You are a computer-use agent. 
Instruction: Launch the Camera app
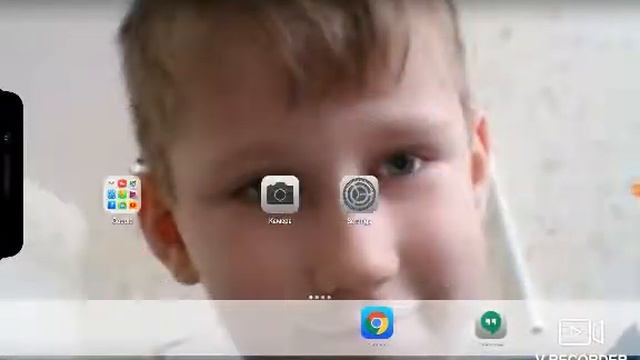click(280, 195)
